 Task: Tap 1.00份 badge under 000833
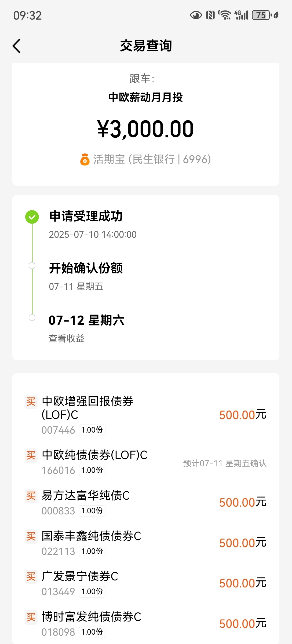click(x=92, y=511)
